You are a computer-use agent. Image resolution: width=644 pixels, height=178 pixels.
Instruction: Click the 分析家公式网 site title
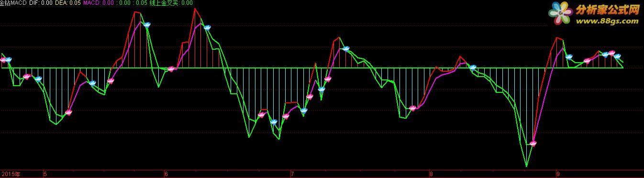click(x=608, y=10)
